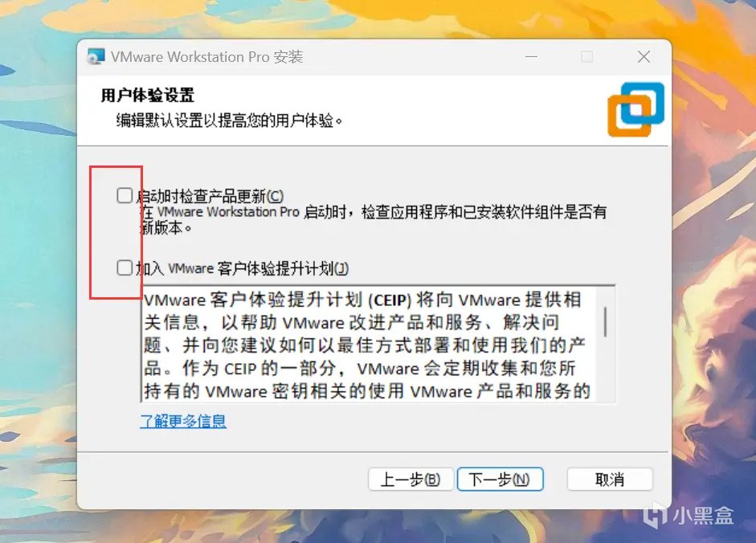Proceed with the 下一步(N) button

tap(500, 480)
